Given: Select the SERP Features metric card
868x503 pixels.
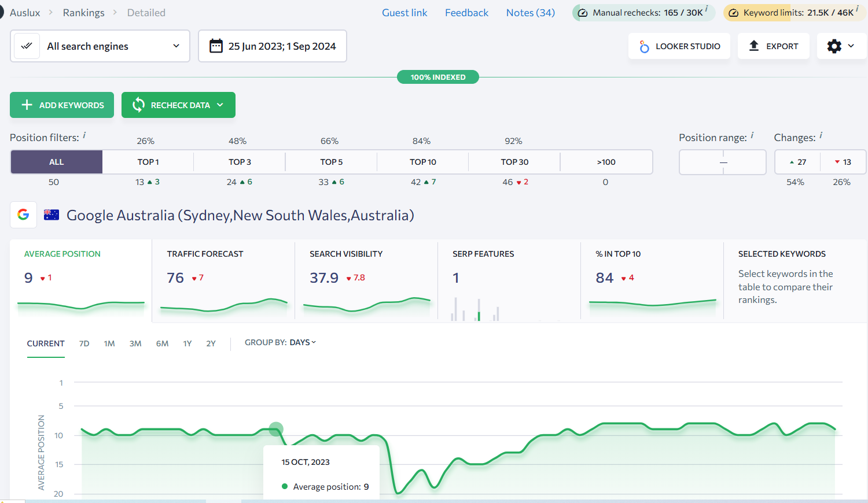Looking at the screenshot, I should [509, 280].
